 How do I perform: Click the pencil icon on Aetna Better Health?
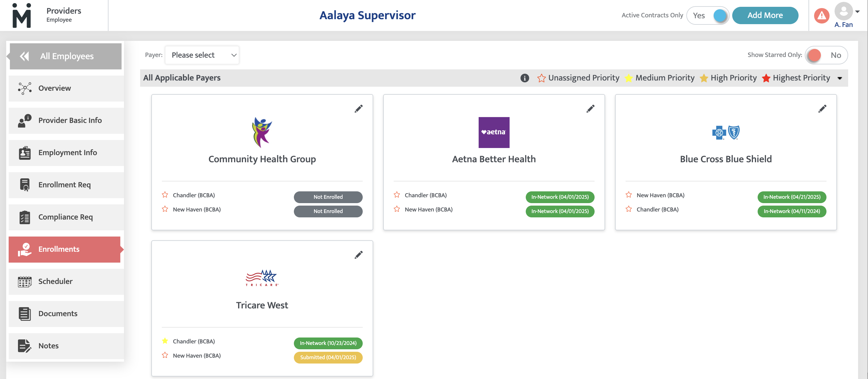pos(590,109)
